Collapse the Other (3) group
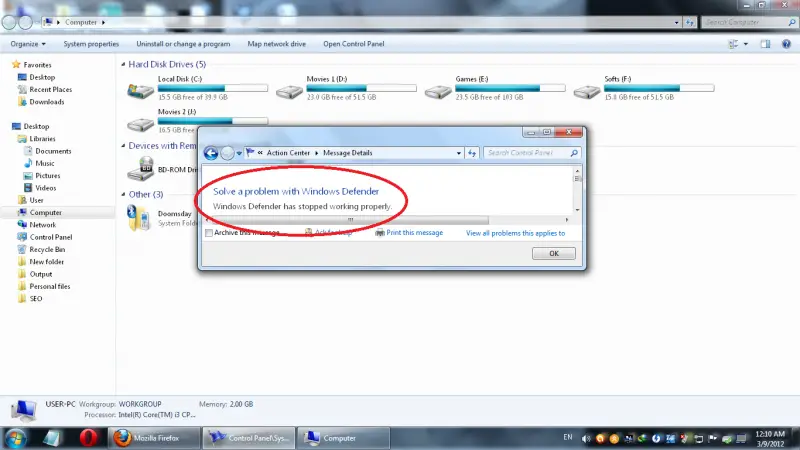Viewport: 800px width, 450px height. [123, 194]
